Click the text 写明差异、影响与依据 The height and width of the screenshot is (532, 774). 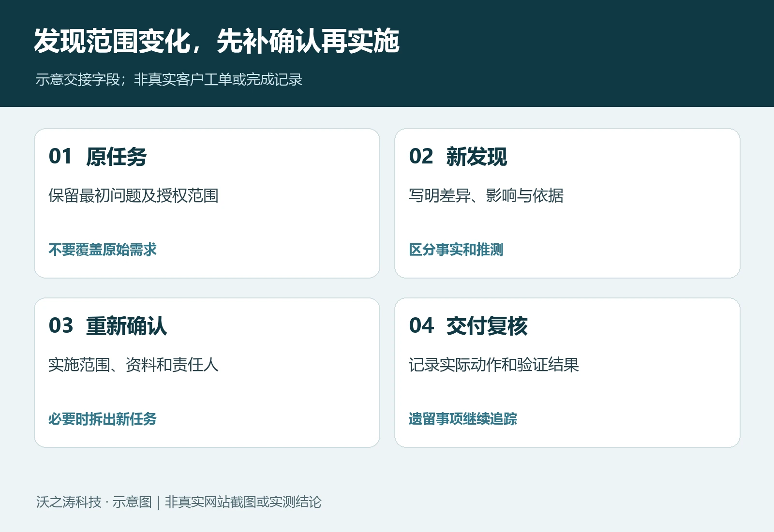pos(486,195)
